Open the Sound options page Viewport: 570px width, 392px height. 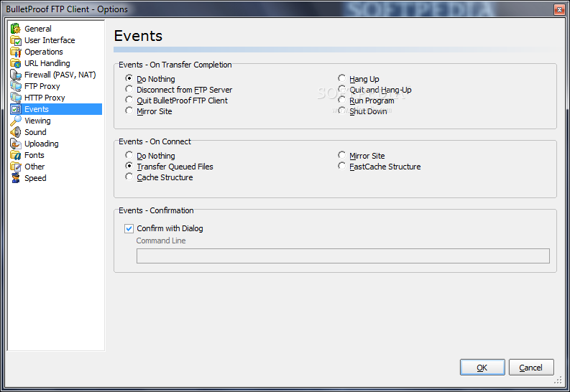point(35,132)
